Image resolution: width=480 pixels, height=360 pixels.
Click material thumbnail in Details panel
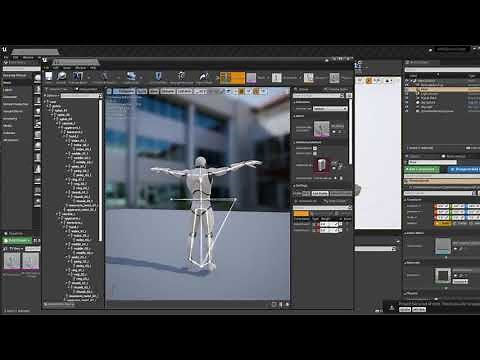click(x=443, y=276)
